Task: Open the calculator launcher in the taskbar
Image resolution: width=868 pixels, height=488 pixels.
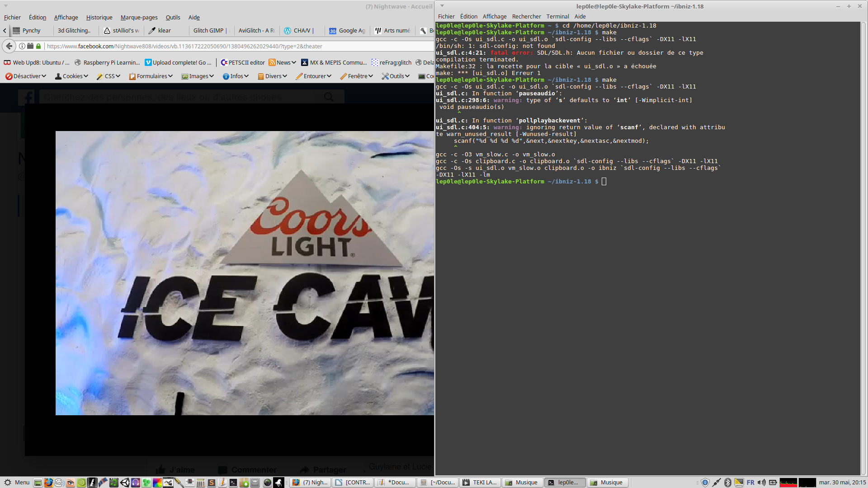Action: coord(200,483)
